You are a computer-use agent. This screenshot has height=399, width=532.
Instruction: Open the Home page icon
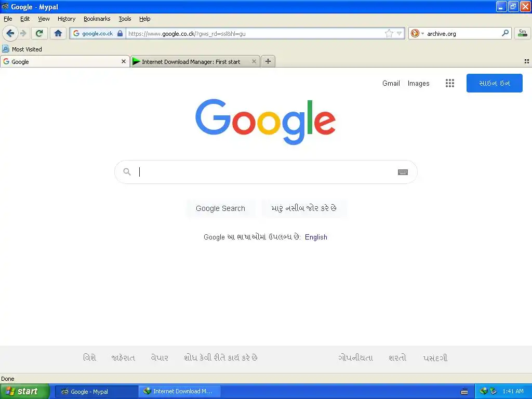click(58, 33)
